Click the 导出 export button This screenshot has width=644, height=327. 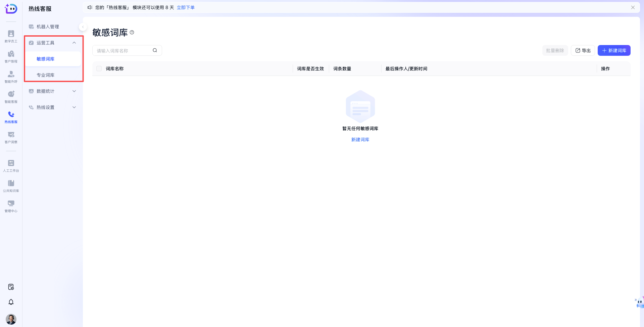583,50
